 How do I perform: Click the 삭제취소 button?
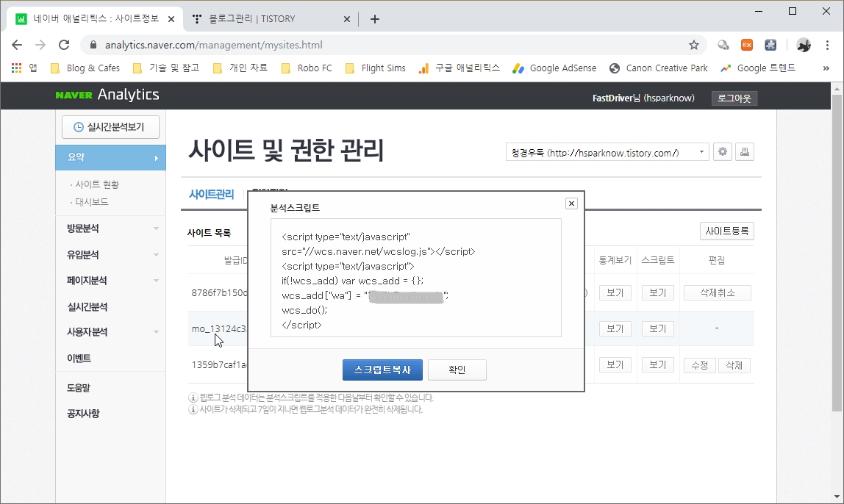[717, 292]
